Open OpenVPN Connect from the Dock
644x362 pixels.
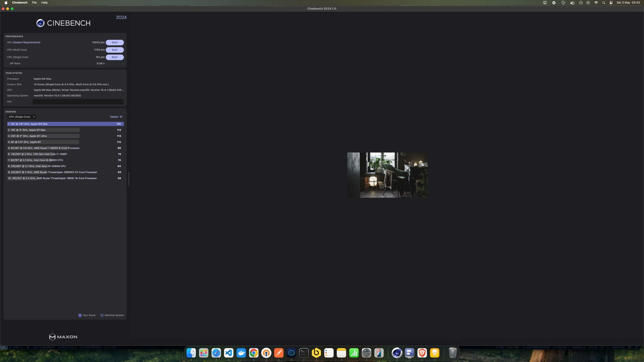point(266,353)
